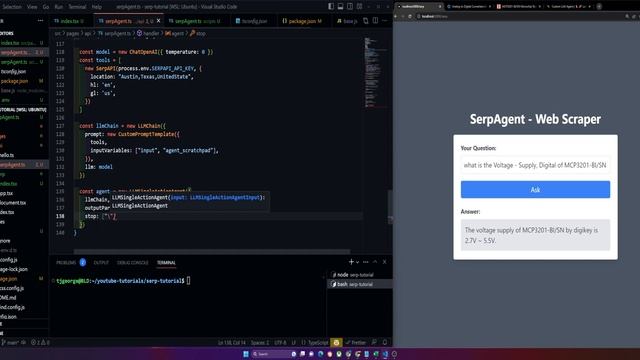This screenshot has width=640, height=360.
Task: Open new browser tab with plus button
Action: point(599,7)
